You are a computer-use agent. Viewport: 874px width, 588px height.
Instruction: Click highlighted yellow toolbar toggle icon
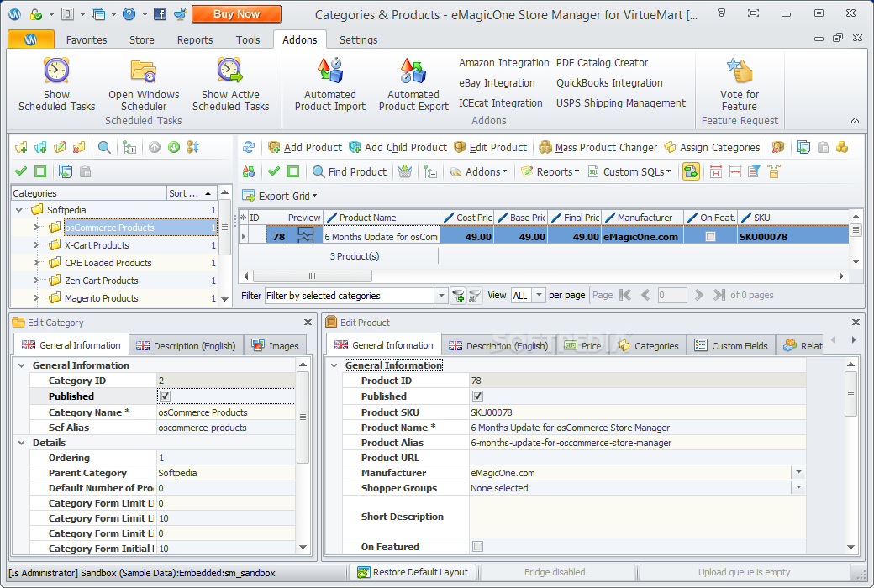(691, 171)
